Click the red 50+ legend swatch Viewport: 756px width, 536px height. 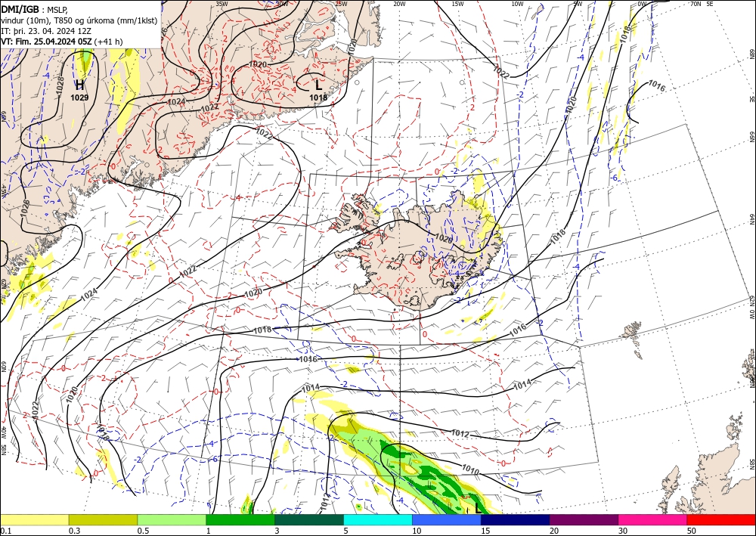pos(721,519)
